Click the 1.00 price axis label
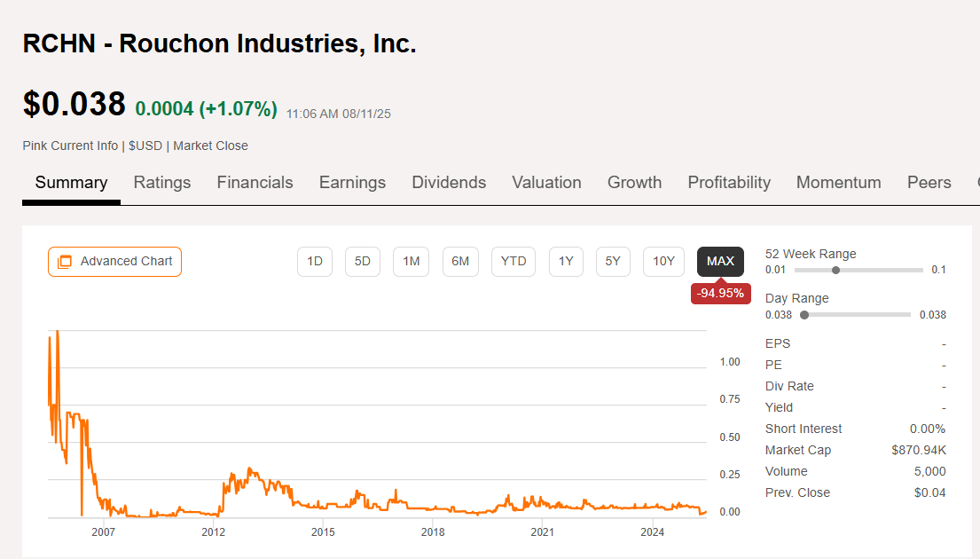The image size is (980, 559). pos(729,362)
